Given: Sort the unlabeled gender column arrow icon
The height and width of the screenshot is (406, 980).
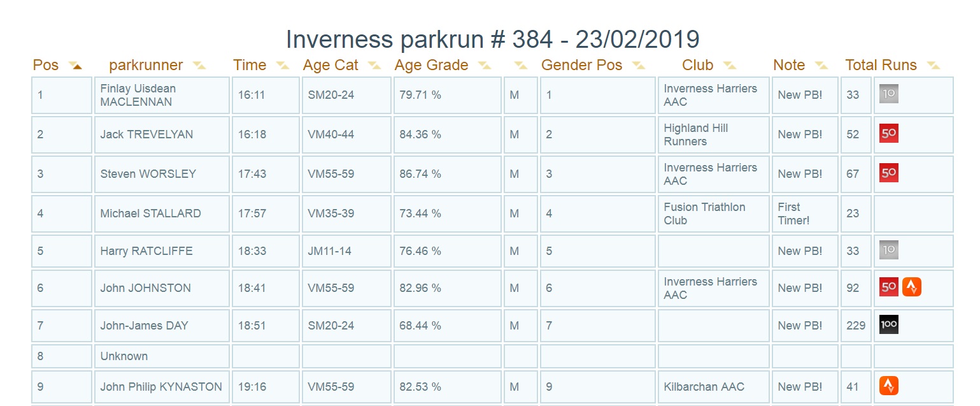Looking at the screenshot, I should click(x=521, y=66).
